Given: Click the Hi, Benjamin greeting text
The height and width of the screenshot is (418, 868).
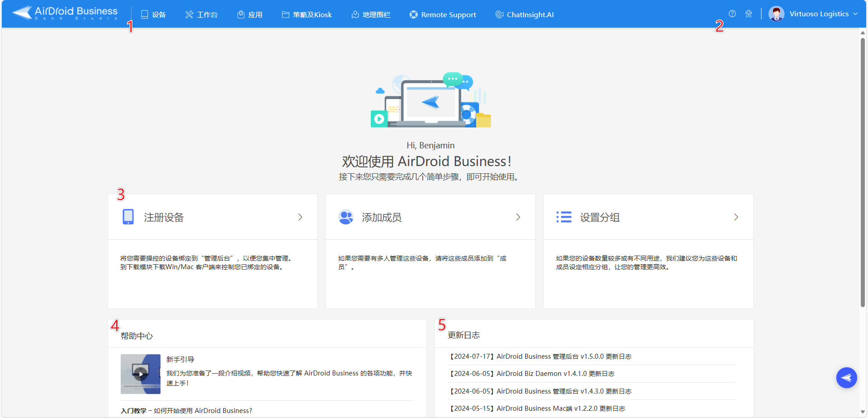Looking at the screenshot, I should (430, 145).
